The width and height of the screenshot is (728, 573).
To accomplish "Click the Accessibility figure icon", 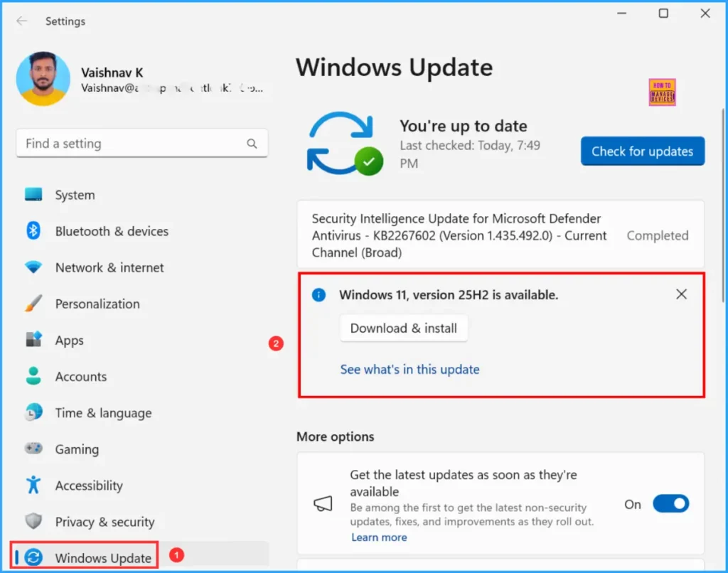I will 33,486.
